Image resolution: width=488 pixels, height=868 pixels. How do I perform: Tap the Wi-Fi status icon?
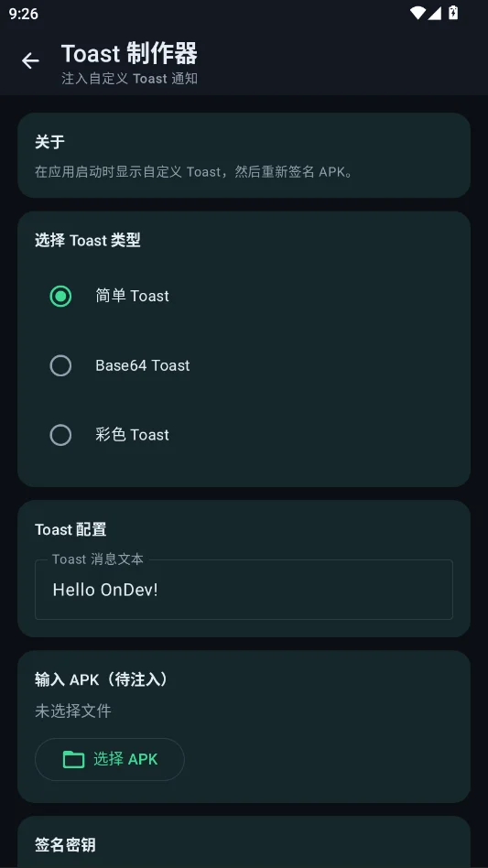418,13
